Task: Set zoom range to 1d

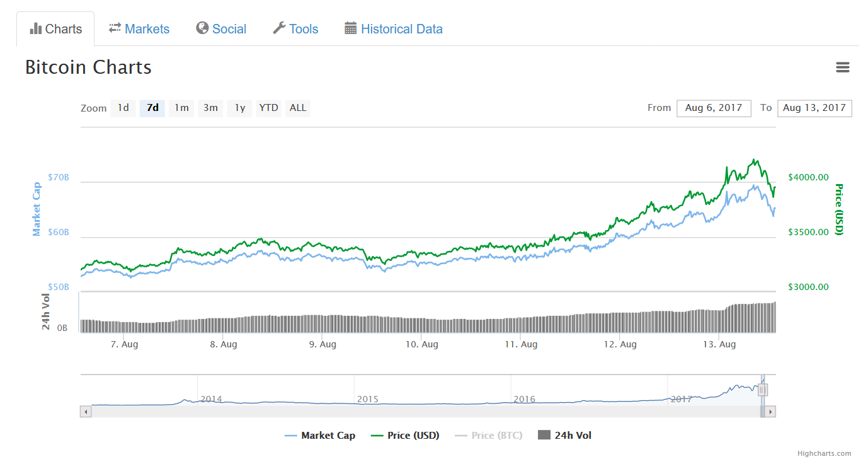Action: tap(123, 108)
